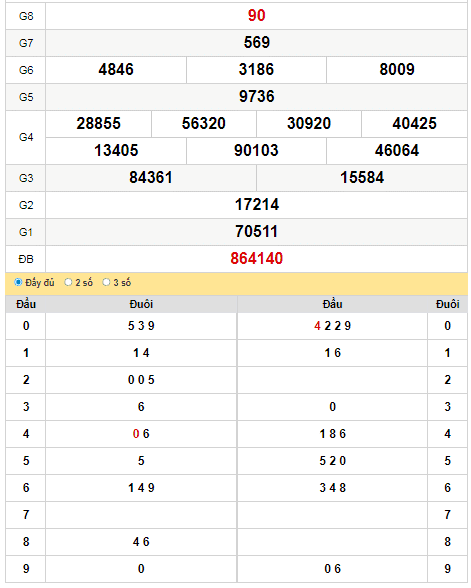Viewport: 471px width, 588px height.
Task: Click the "G5" row label
Action: [26, 97]
